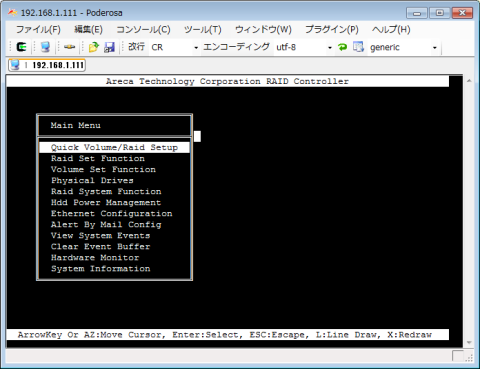Click the Poderosa app icon in title bar
This screenshot has height=369, width=480.
(x=13, y=13)
